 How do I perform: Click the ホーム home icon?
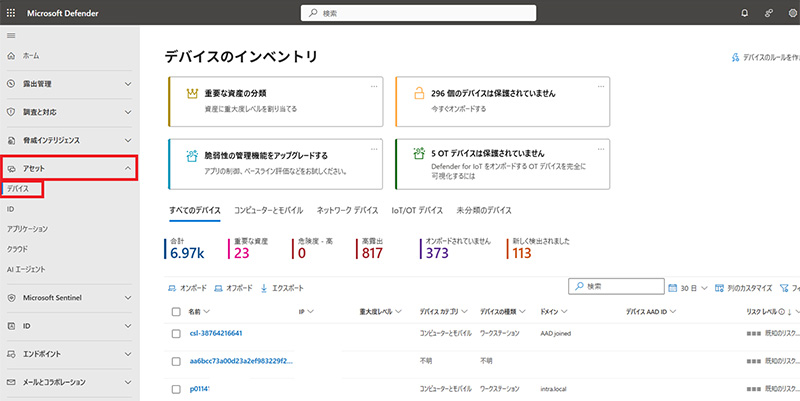coord(11,55)
